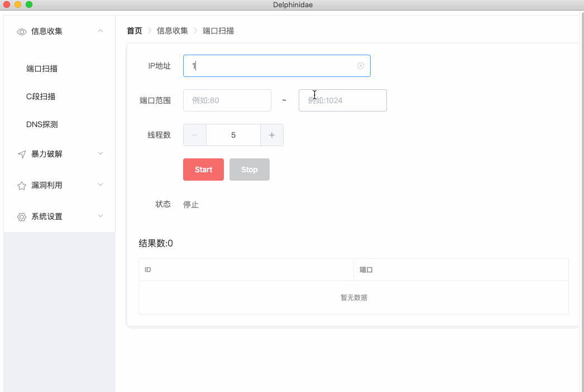The height and width of the screenshot is (392, 584).
Task: Select DNS探测 in the sidebar
Action: [x=42, y=124]
